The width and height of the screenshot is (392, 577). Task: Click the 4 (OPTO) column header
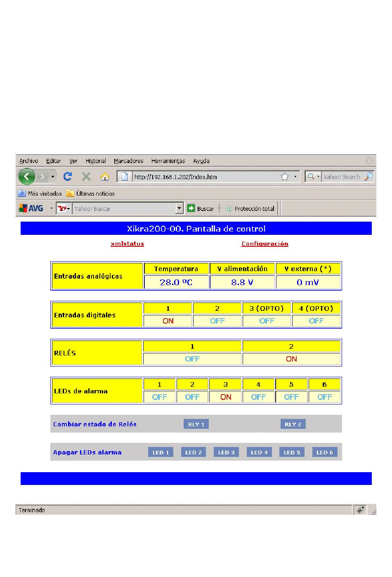click(316, 308)
